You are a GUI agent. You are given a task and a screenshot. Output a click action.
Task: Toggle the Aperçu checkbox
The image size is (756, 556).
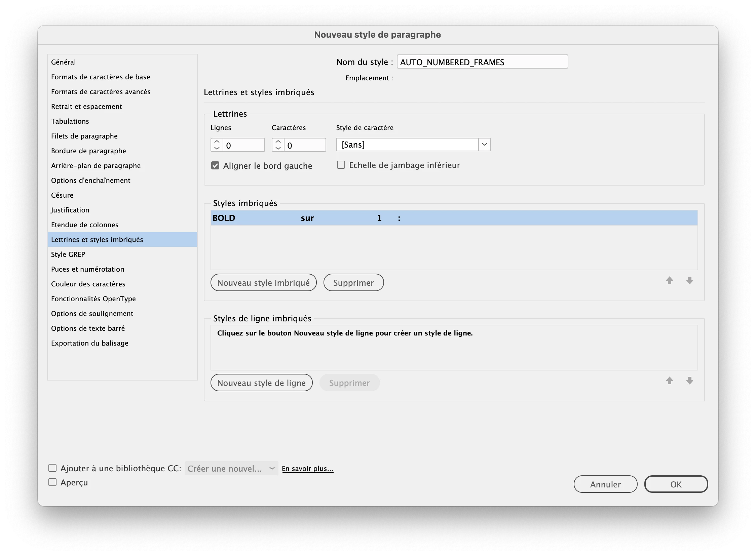[x=52, y=482]
